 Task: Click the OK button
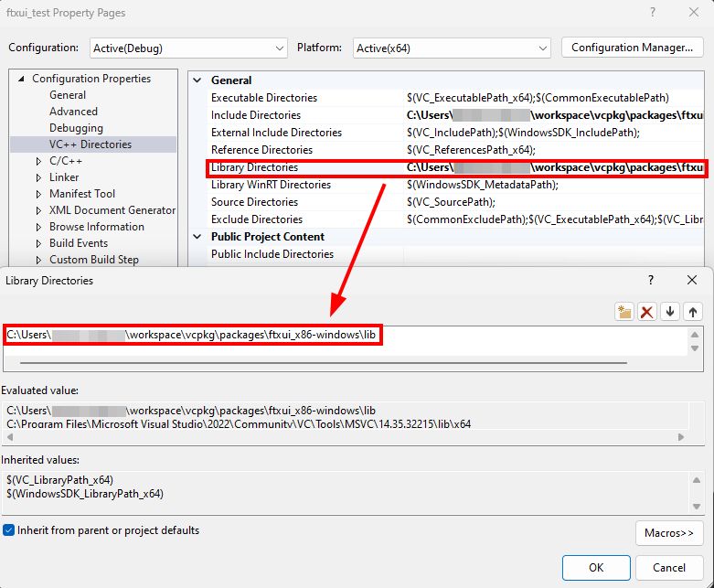coord(596,568)
